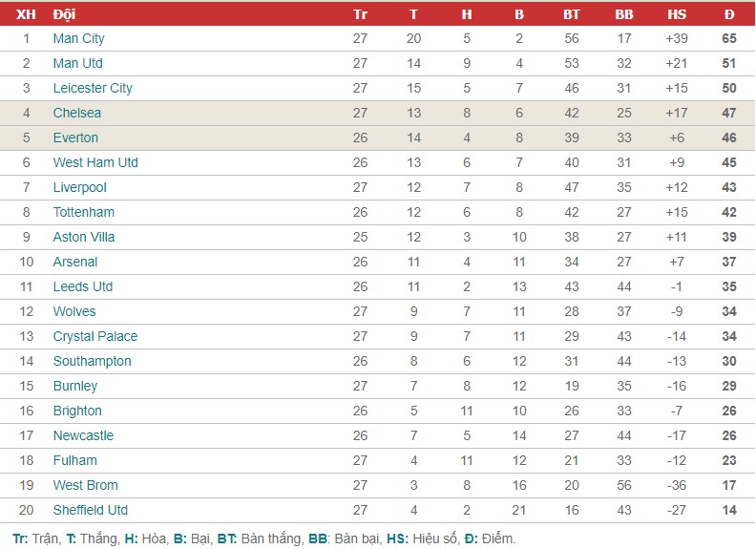Open the Sheffield Utd team link
756x549 pixels.
90,510
